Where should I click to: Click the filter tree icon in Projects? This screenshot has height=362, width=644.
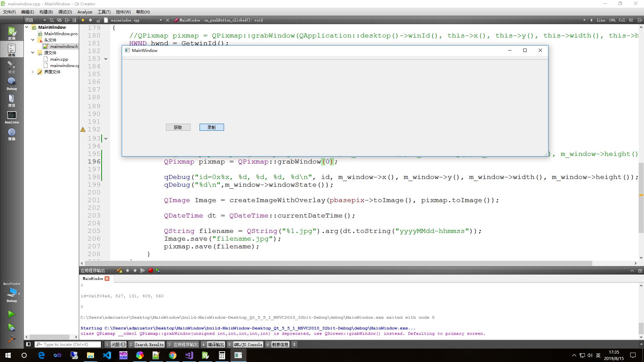[x=52, y=20]
